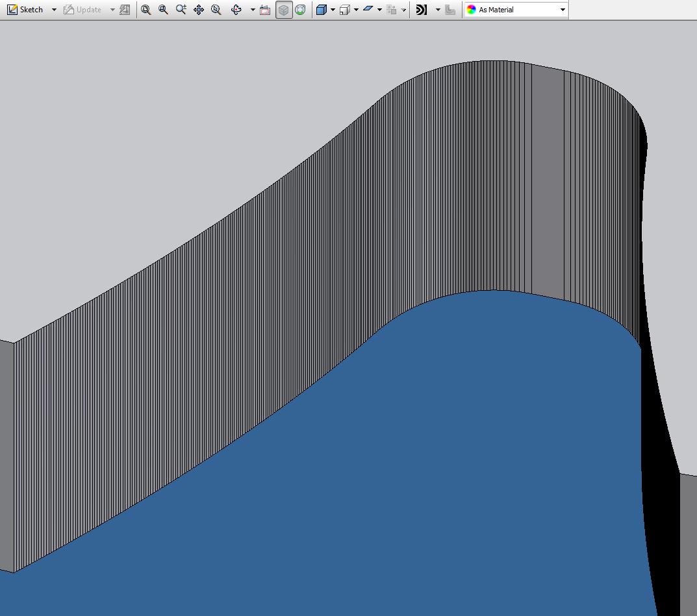Click the wireframe cube camera view icon
Image resolution: width=697 pixels, height=616 pixels.
345,10
